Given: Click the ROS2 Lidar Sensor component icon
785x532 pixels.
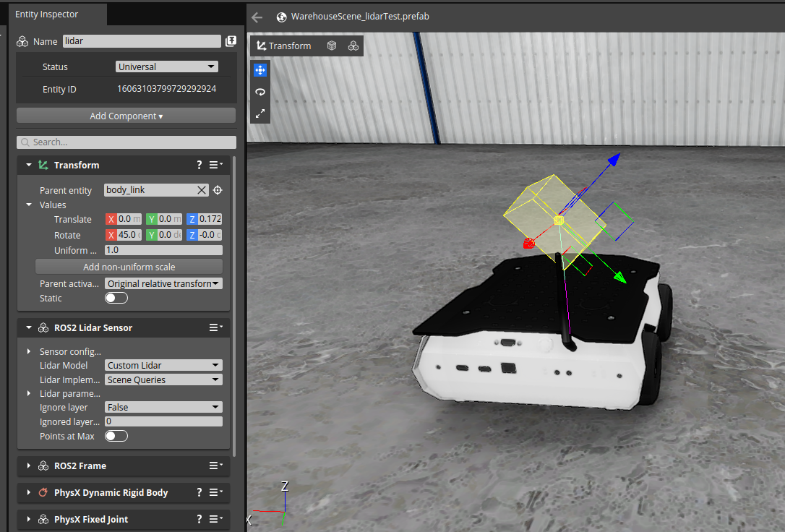Looking at the screenshot, I should point(43,328).
